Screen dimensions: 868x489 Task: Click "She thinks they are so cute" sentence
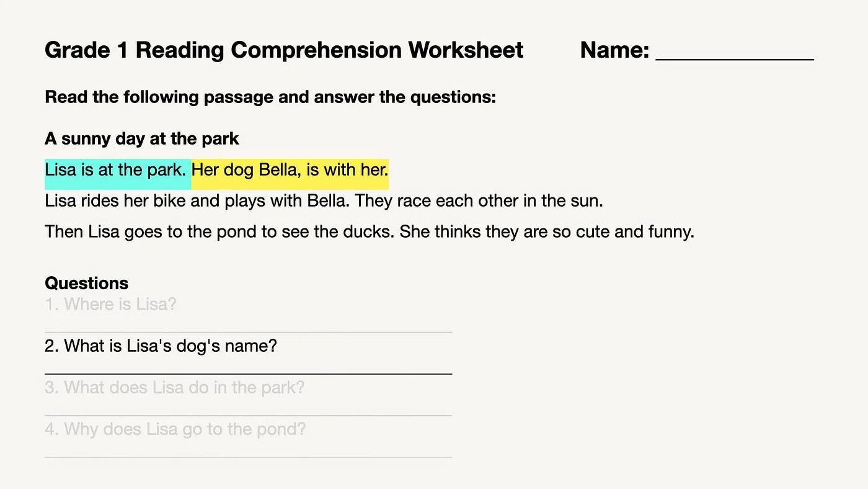pyautogui.click(x=546, y=232)
